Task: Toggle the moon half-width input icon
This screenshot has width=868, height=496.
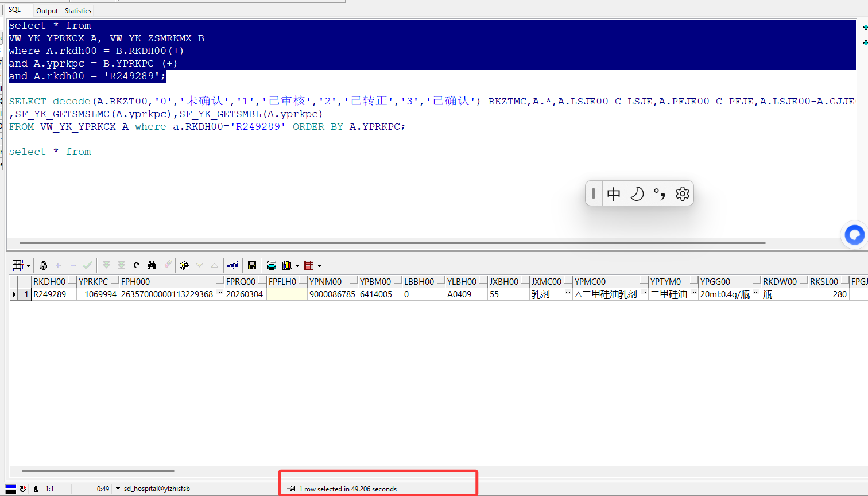Action: (637, 194)
